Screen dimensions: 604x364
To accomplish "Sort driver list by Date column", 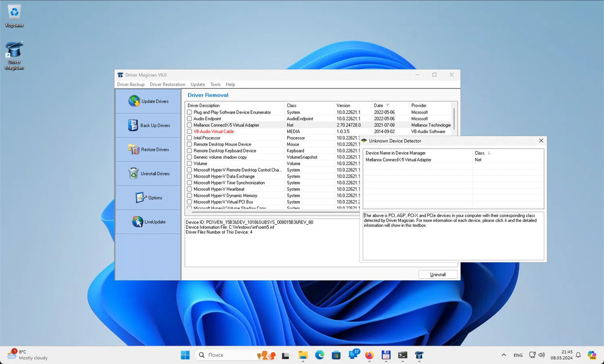I will [379, 105].
